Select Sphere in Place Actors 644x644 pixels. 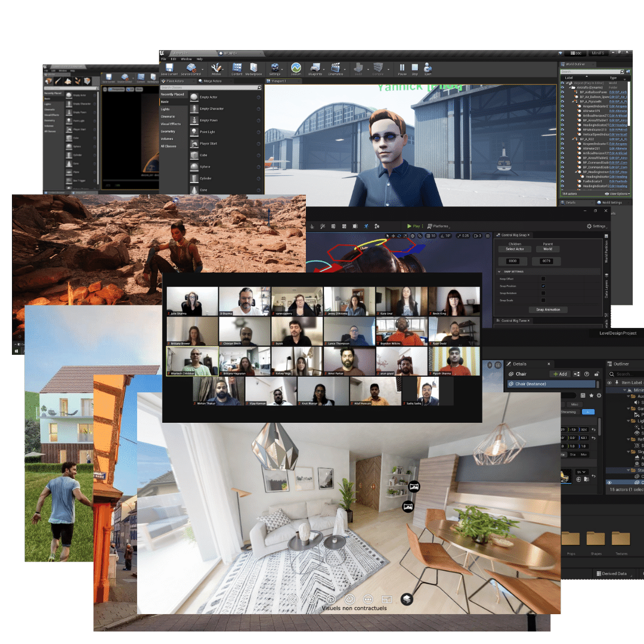tap(225, 167)
